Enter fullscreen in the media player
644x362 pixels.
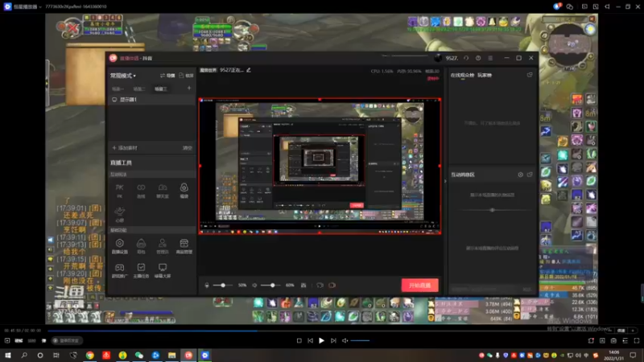637,340
